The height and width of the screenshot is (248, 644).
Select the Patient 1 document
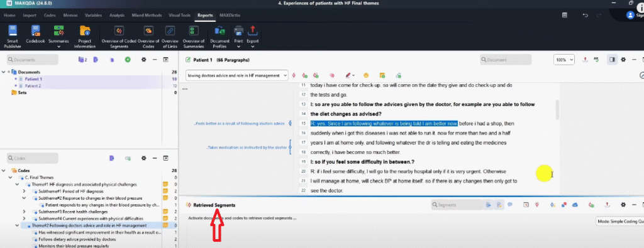pos(33,78)
